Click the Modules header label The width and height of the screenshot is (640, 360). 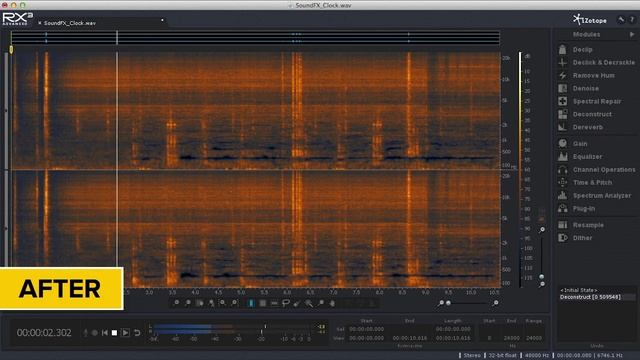(586, 34)
